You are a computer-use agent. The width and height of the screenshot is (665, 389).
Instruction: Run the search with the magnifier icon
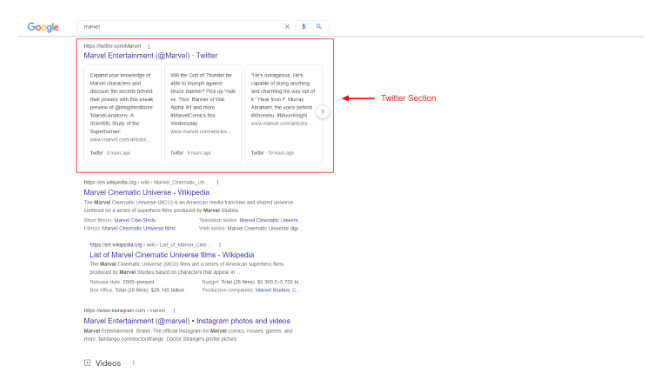click(319, 26)
